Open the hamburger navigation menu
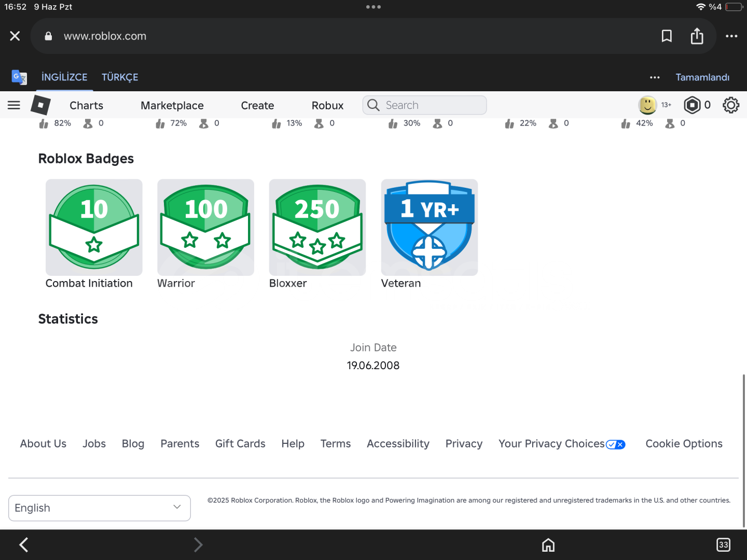The width and height of the screenshot is (747, 560). point(14,105)
